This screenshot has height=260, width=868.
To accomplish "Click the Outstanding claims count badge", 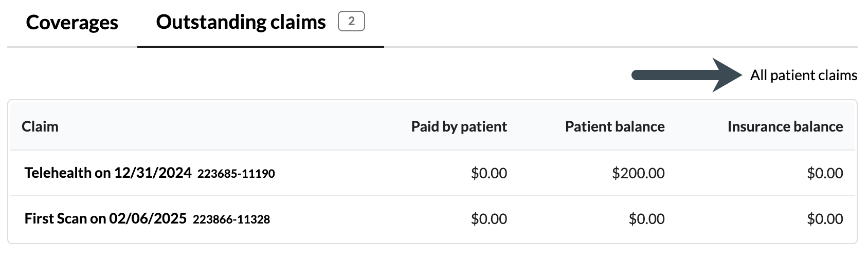I will tap(351, 22).
